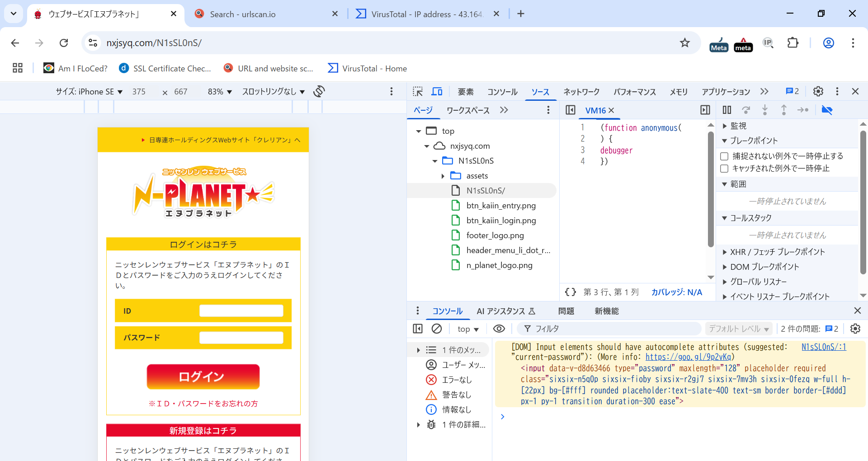Toggle the console sidebar icon

point(418,329)
